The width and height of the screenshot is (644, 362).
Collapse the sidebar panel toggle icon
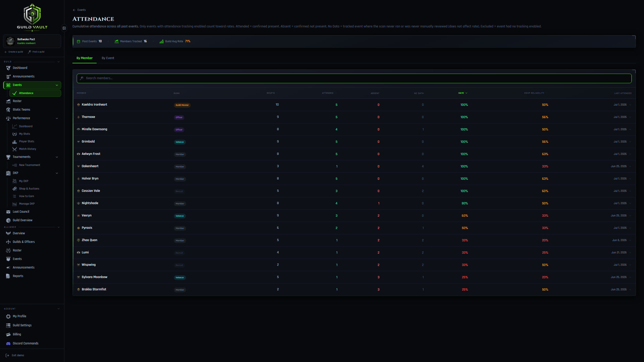tap(64, 28)
